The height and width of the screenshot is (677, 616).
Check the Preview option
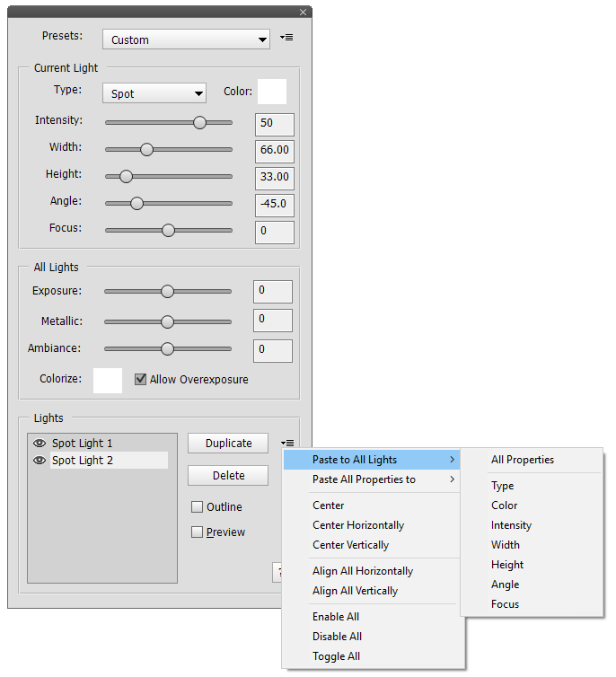(197, 532)
